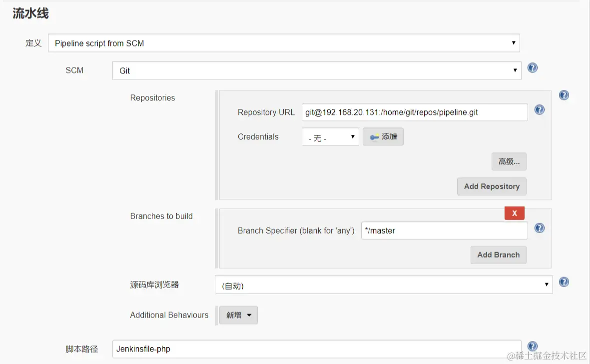Open the Credentials 无 dropdown

[330, 137]
